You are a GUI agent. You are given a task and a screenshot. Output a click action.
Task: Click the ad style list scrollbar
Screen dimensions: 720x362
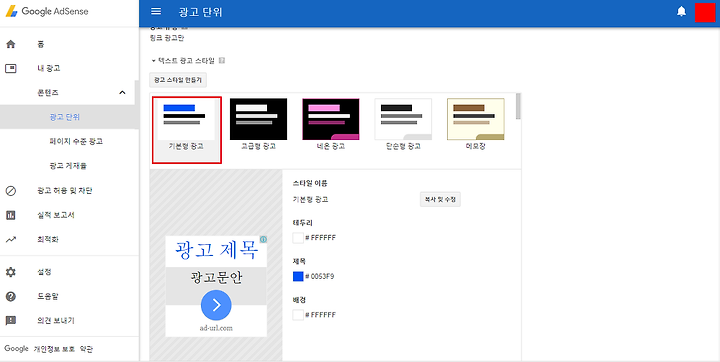[518, 106]
